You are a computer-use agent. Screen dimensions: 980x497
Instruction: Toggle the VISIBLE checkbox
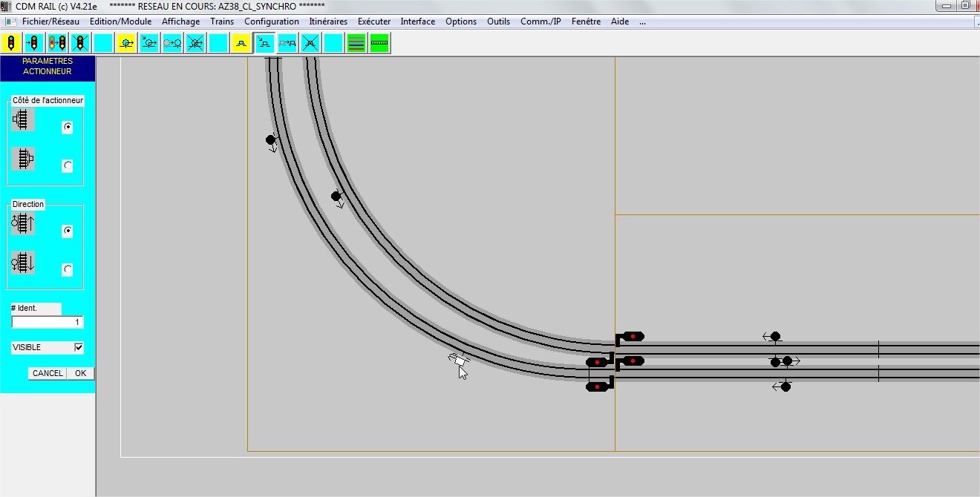[x=79, y=347]
